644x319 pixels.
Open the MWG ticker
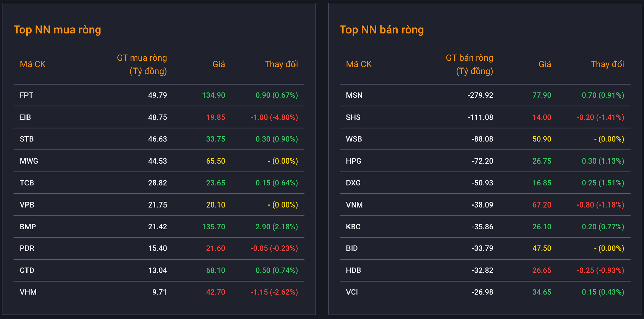29,161
